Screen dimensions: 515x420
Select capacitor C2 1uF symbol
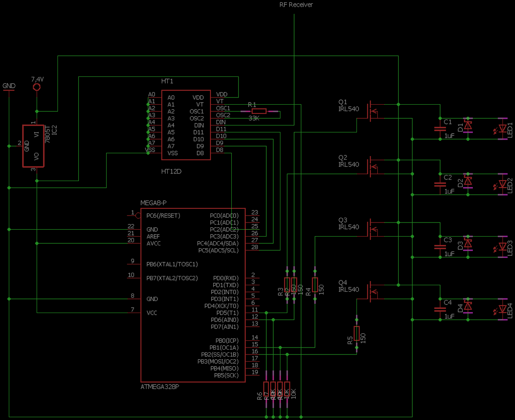pyautogui.click(x=440, y=184)
